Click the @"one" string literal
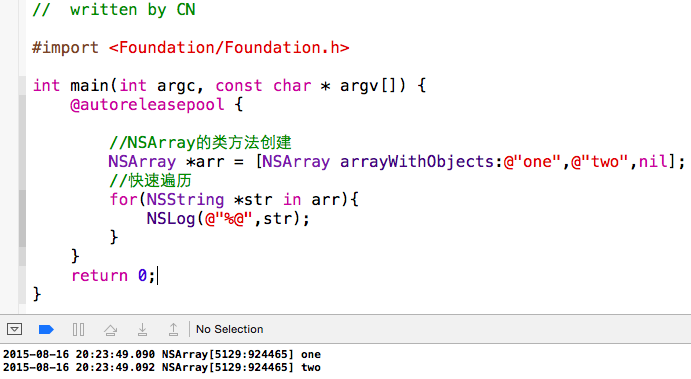 [532, 162]
